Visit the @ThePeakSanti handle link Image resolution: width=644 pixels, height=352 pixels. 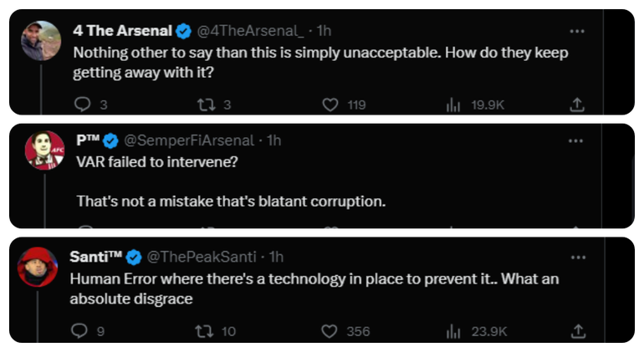click(205, 256)
